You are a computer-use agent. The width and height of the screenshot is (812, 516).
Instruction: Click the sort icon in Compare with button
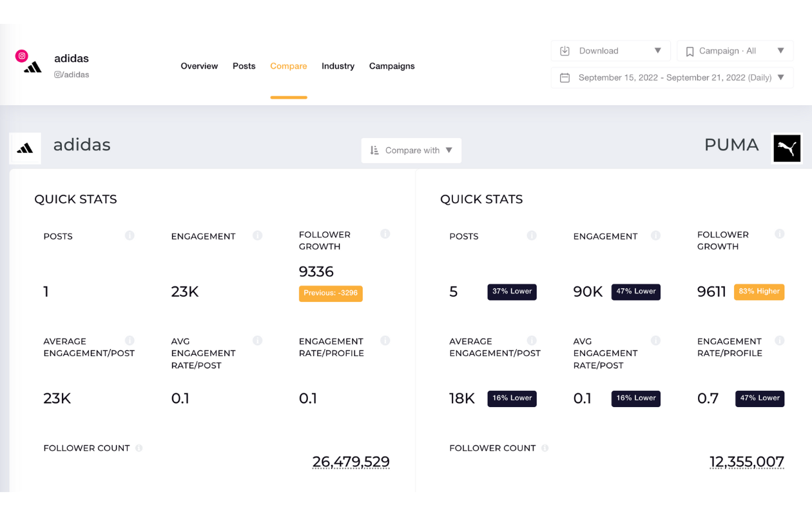point(374,150)
